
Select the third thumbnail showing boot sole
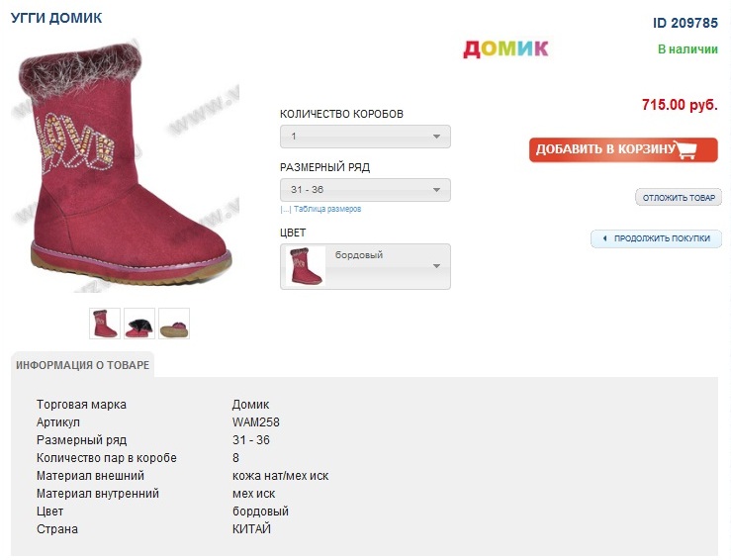174,324
